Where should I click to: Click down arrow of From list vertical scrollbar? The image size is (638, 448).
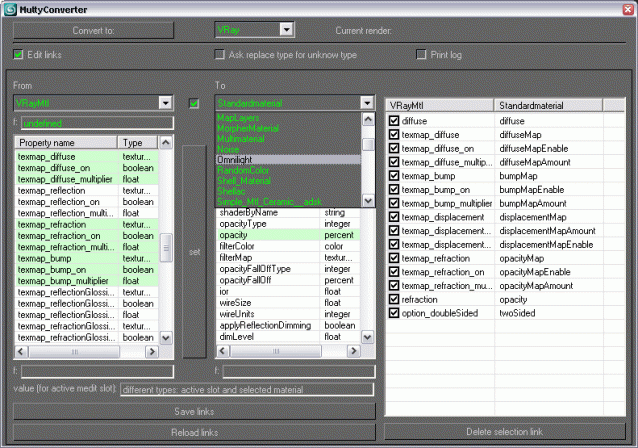[166, 337]
